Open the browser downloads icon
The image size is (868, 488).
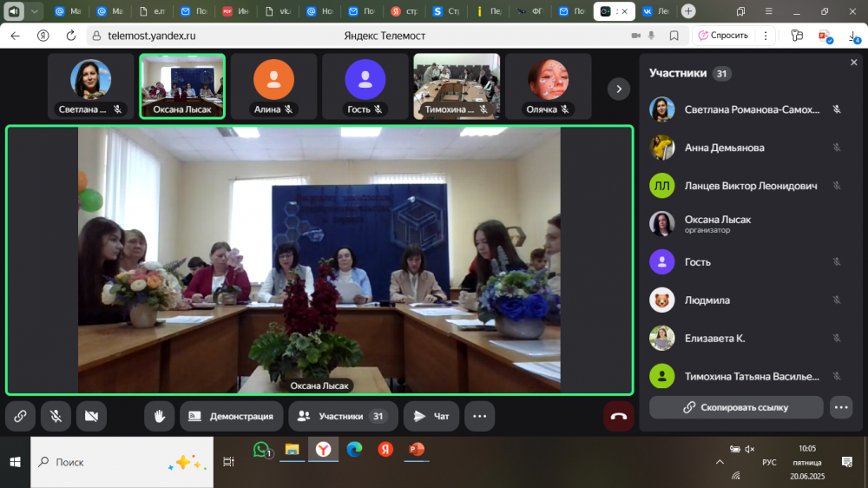852,36
